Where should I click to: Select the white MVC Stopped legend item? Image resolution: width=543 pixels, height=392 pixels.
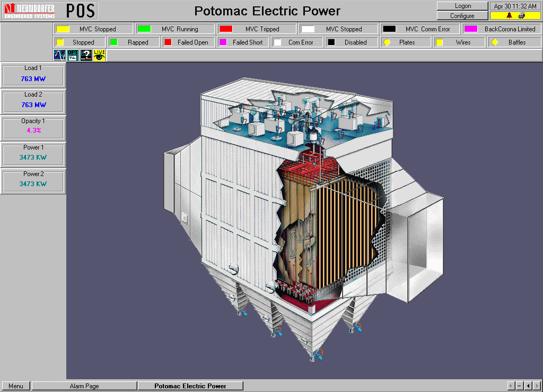click(338, 29)
